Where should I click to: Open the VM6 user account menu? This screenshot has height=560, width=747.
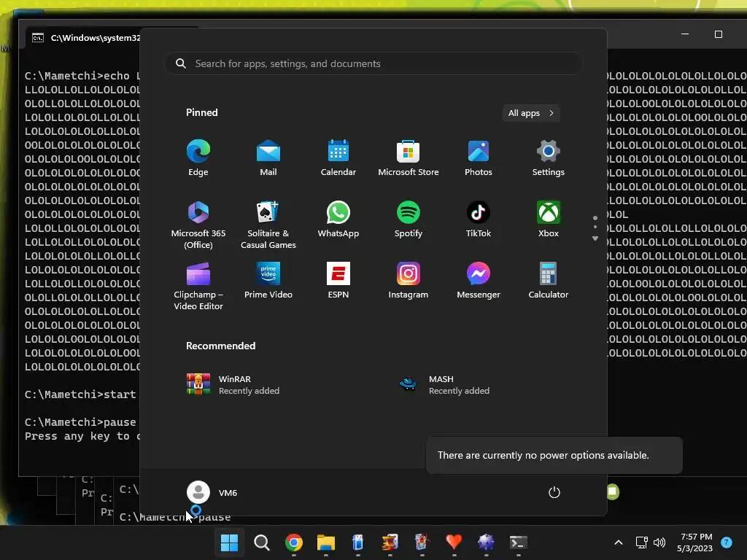pos(212,492)
